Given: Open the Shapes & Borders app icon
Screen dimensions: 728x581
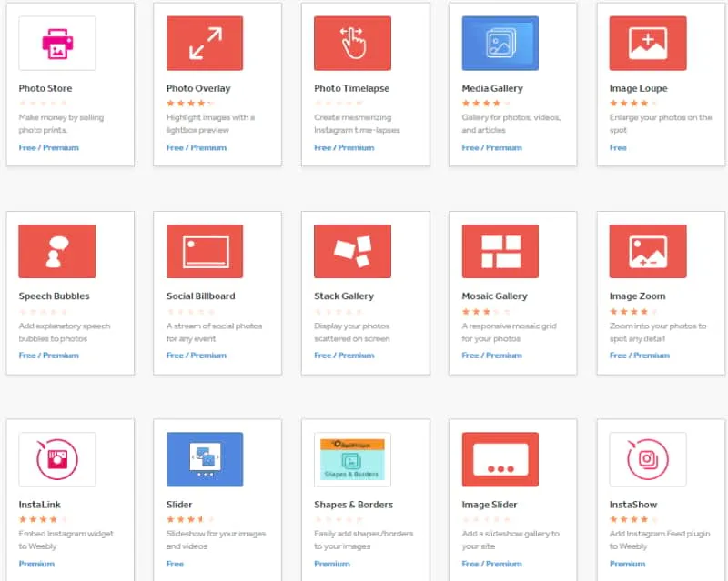Looking at the screenshot, I should pyautogui.click(x=352, y=459).
